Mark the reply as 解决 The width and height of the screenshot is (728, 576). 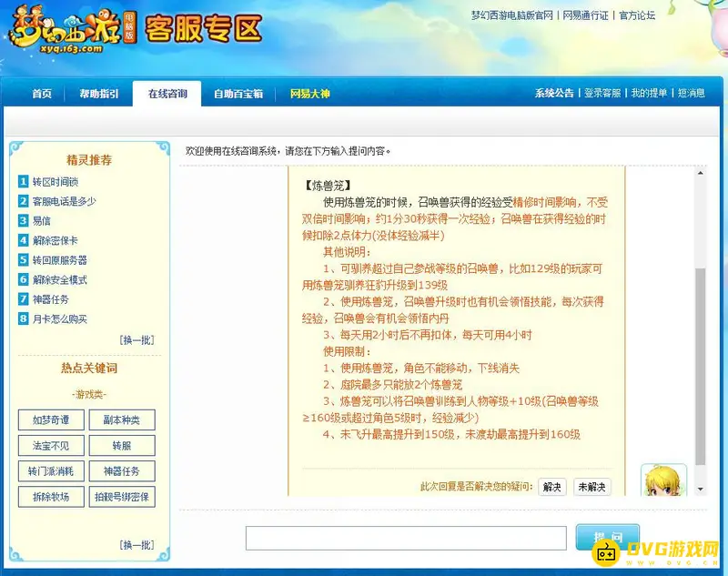(x=552, y=487)
